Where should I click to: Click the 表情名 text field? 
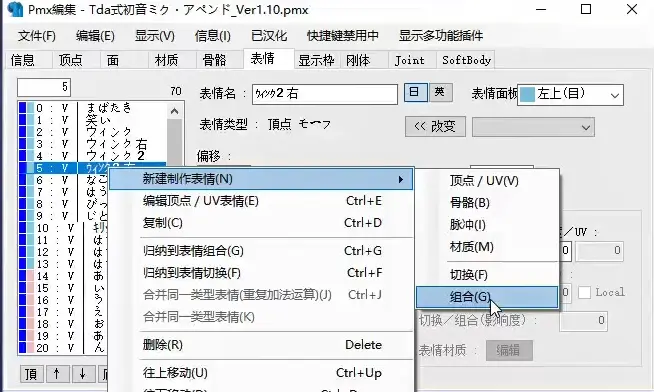tap(324, 94)
